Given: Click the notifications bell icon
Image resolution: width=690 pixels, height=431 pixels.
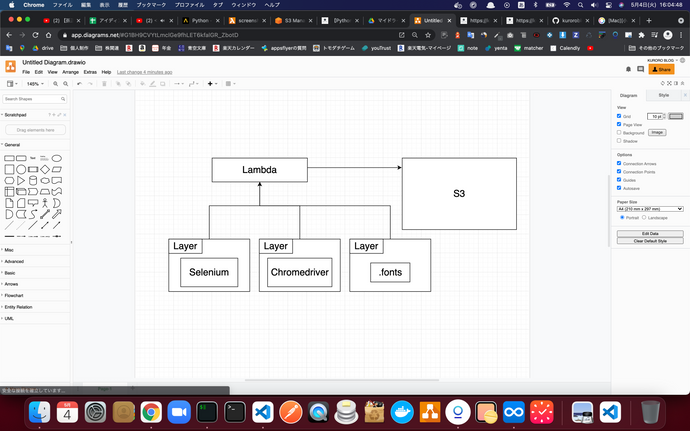Looking at the screenshot, I should click(628, 69).
